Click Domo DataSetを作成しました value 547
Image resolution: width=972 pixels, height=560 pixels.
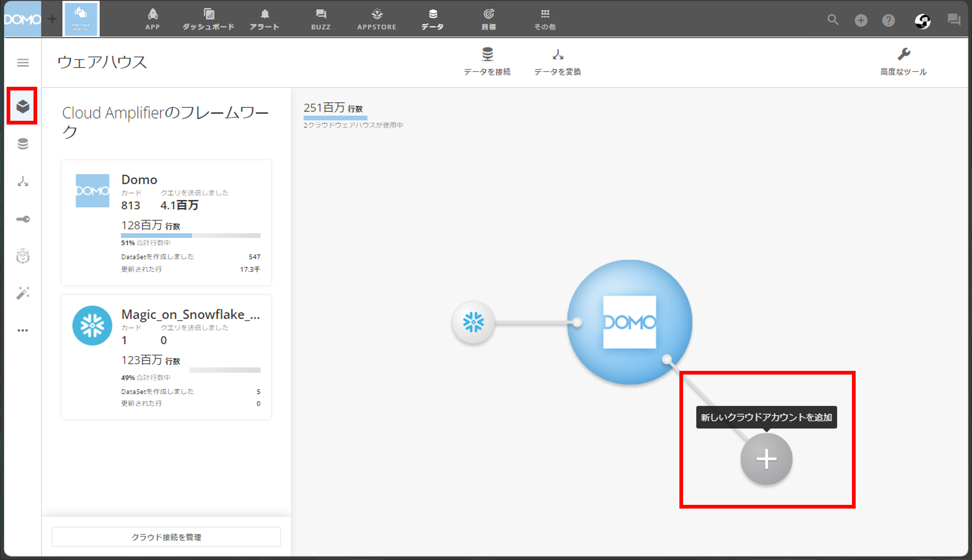254,257
